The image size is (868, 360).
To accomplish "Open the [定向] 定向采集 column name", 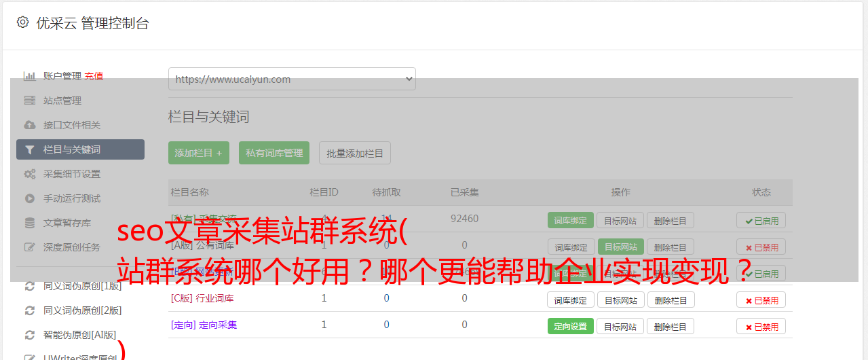I will coord(204,325).
